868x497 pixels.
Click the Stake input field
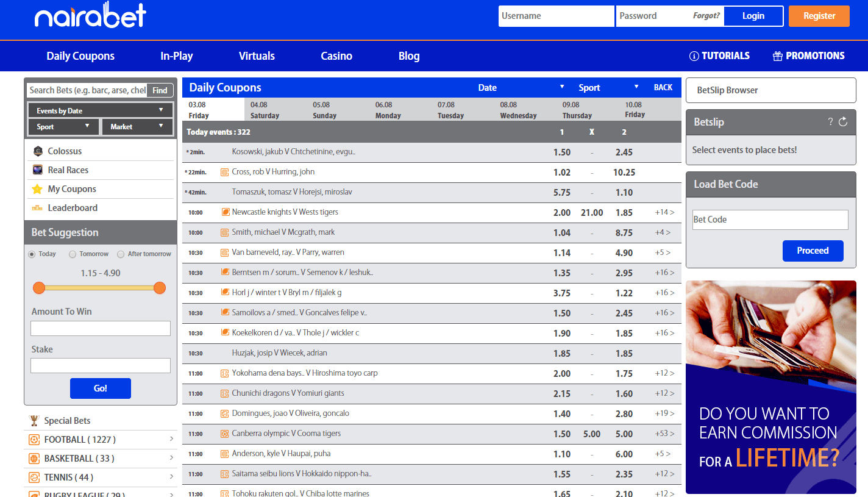(101, 366)
